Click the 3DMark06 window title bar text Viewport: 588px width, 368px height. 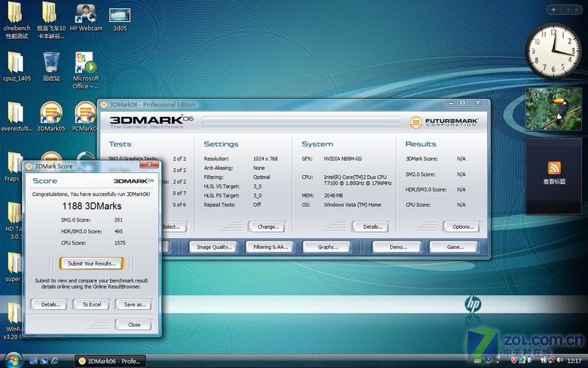click(x=152, y=105)
